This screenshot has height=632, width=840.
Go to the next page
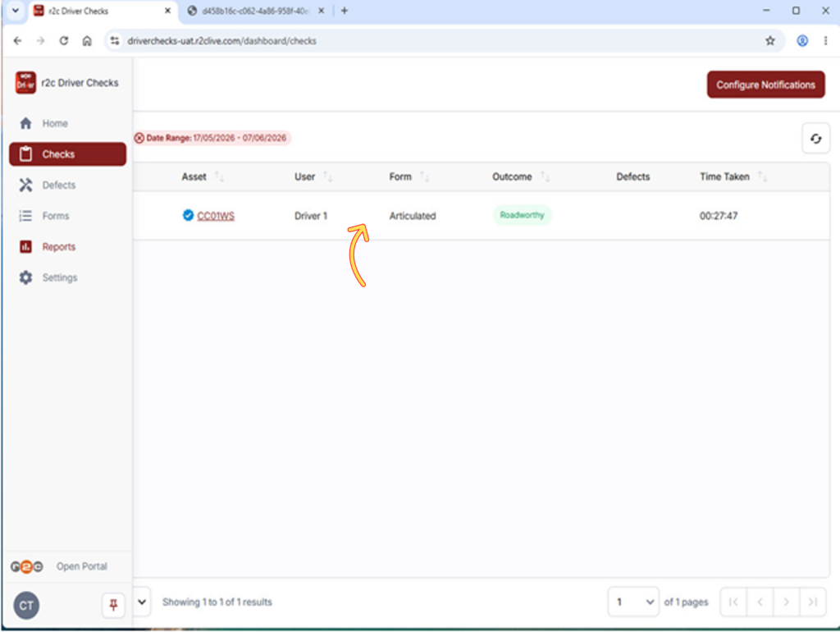pos(786,602)
